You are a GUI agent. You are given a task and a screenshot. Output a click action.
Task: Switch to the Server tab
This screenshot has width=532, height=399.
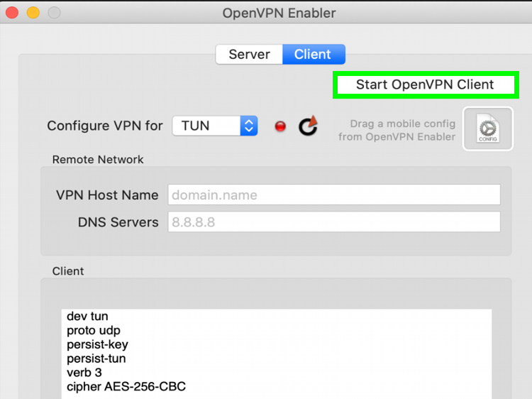(x=249, y=55)
